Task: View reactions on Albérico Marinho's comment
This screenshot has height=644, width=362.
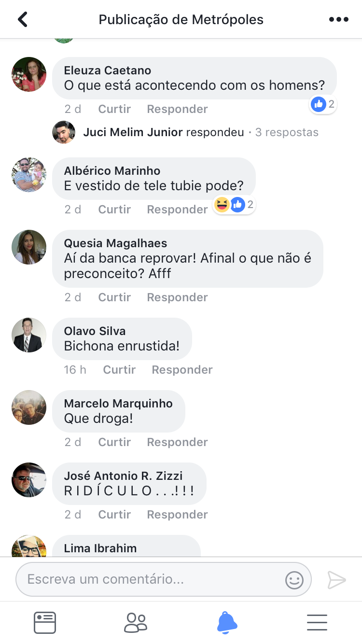Action: coord(234,205)
